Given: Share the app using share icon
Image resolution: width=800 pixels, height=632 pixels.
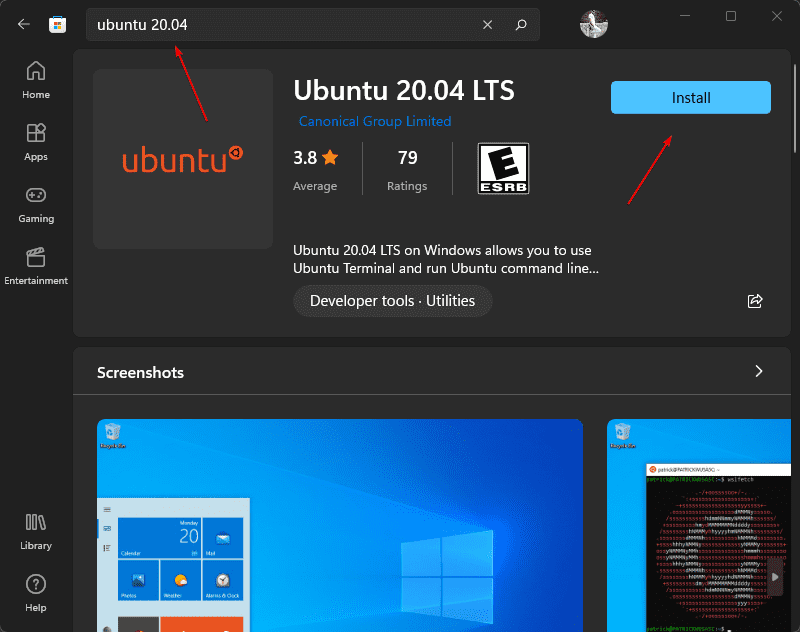Looking at the screenshot, I should click(x=755, y=301).
